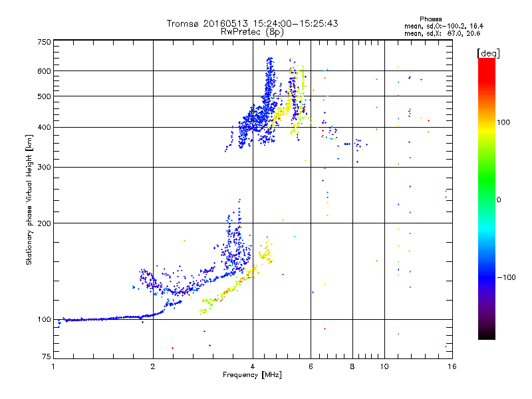Click the '0' colorbar tick label
This screenshot has width=532, height=399.
click(x=498, y=200)
